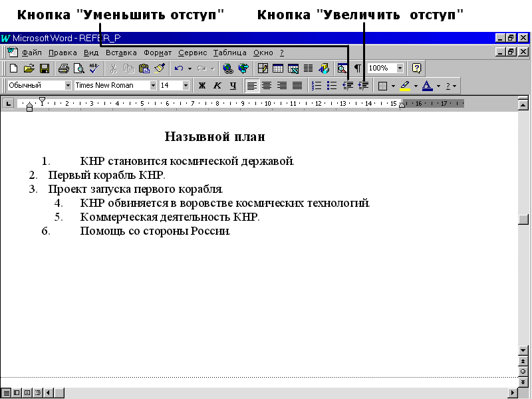The width and height of the screenshot is (532, 399).
Task: Click the Columns icon
Action: tap(308, 68)
